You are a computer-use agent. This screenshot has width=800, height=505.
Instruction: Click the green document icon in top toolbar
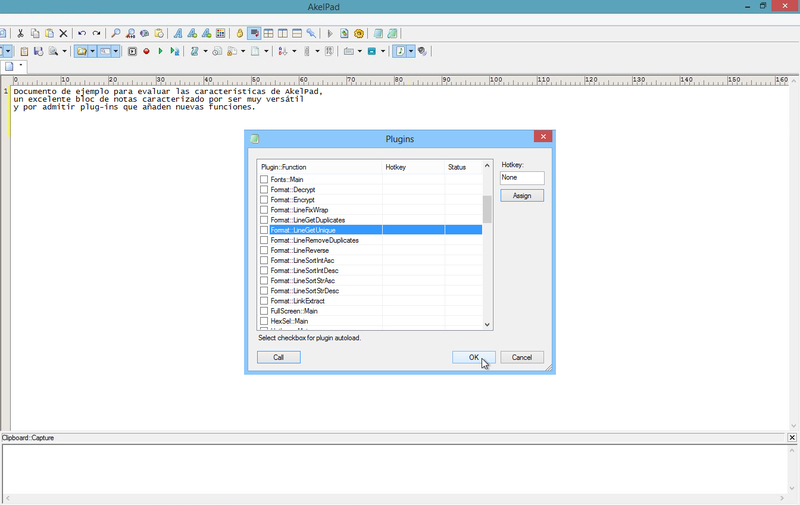tap(392, 34)
